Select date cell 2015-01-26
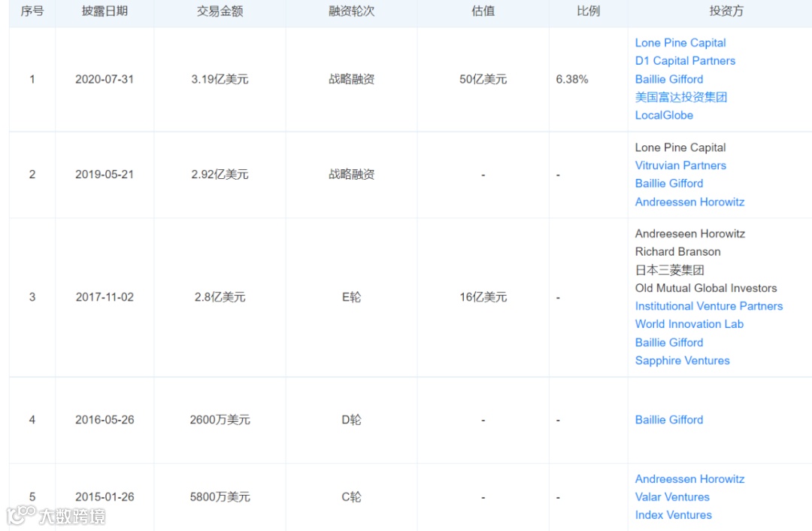This screenshot has height=531, width=812. click(105, 497)
